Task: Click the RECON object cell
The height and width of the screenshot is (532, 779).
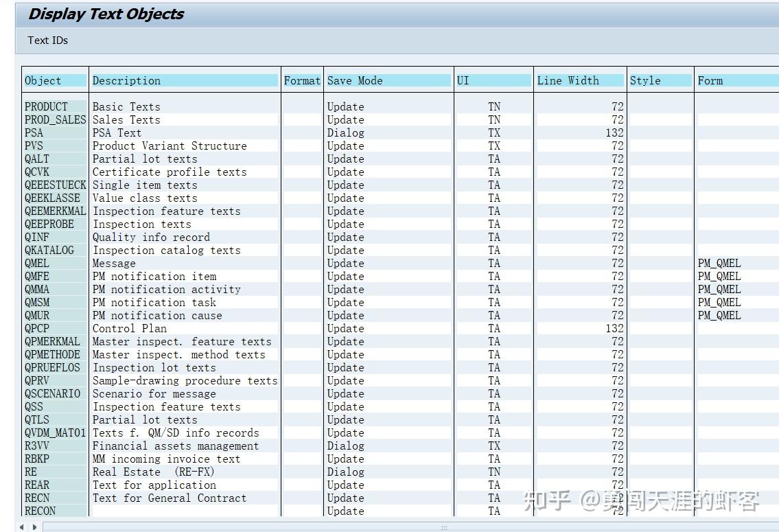Action: click(x=55, y=511)
